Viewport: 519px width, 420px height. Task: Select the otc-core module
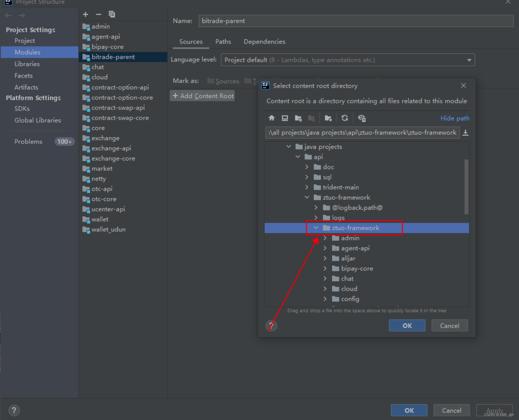click(104, 199)
